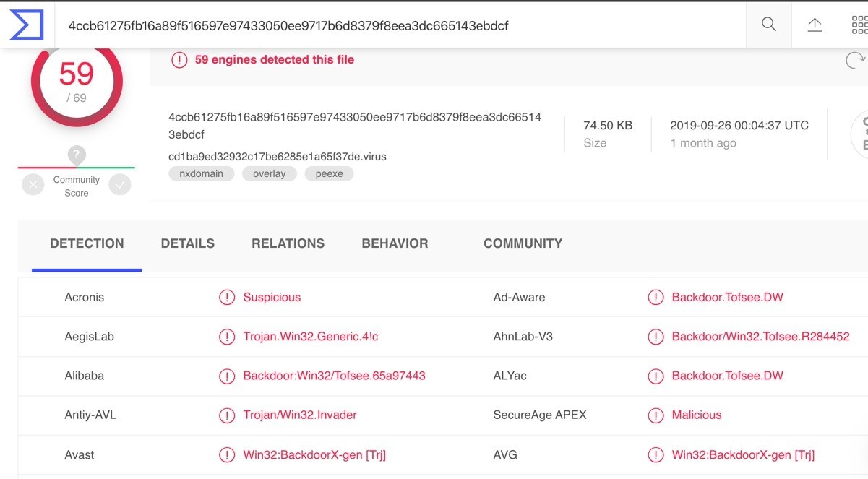Screen dimensions: 868x479
Task: Click the nxdomain tag
Action: 201,173
